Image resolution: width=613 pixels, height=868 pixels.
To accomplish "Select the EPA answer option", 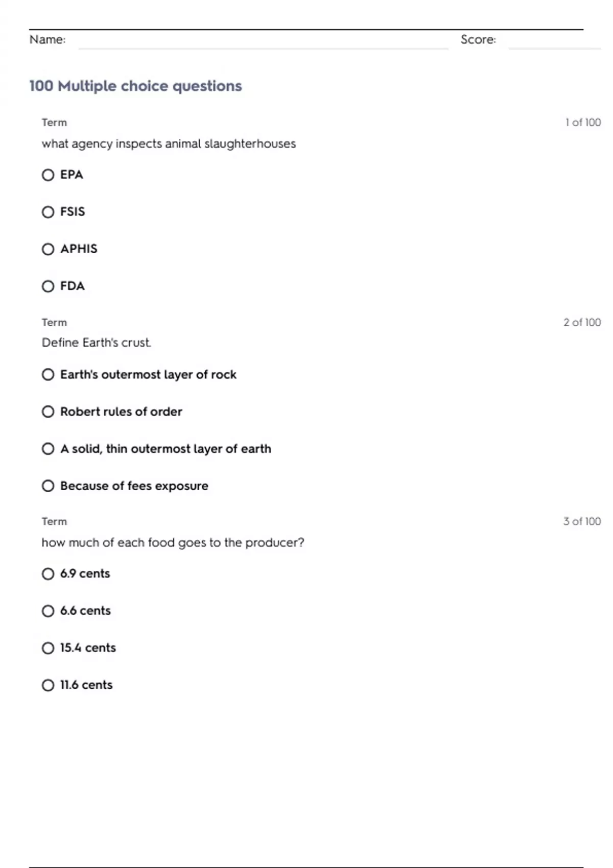I will click(48, 175).
